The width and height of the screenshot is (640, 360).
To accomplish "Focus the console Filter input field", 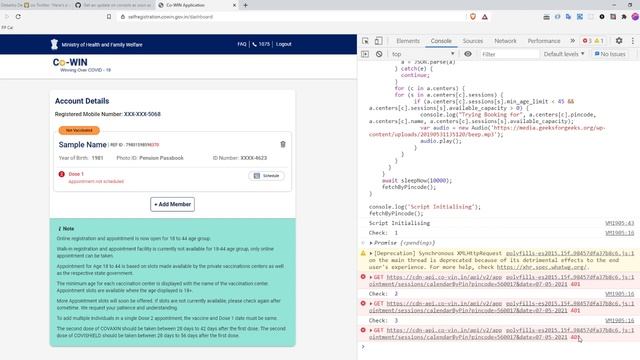I will click(509, 54).
